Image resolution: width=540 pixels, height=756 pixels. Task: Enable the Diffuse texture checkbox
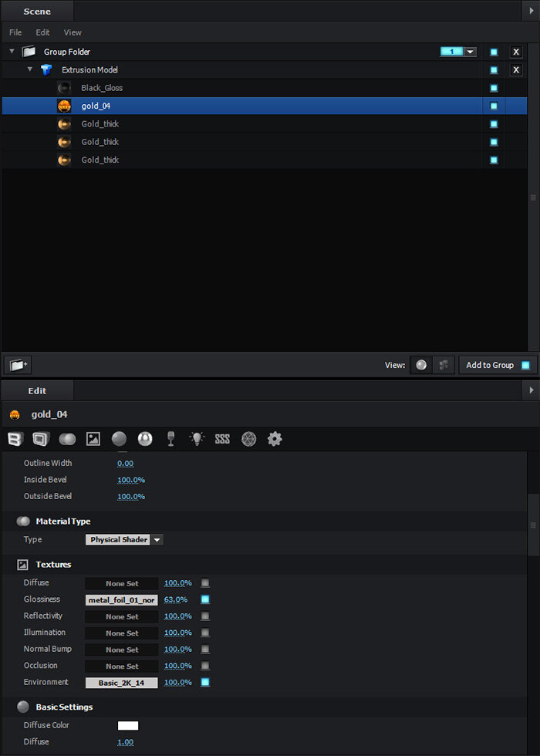click(205, 583)
